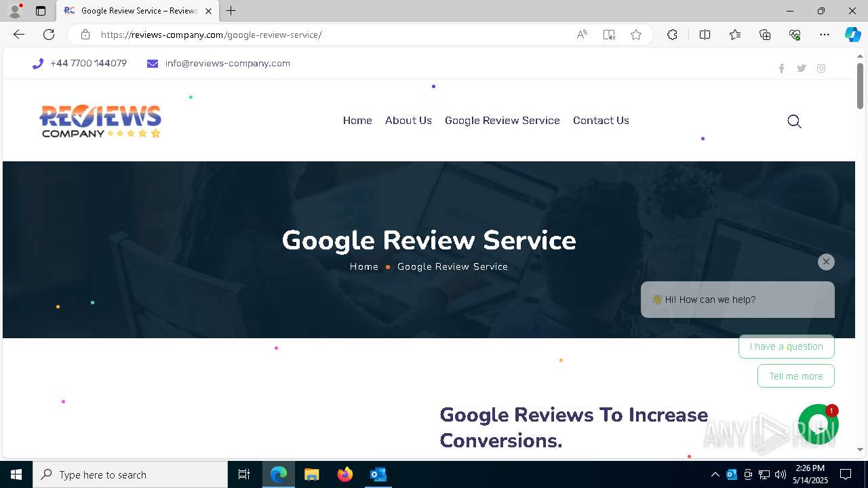This screenshot has height=488, width=868.
Task: Select the Google Review Service browser tab
Action: click(x=138, y=11)
